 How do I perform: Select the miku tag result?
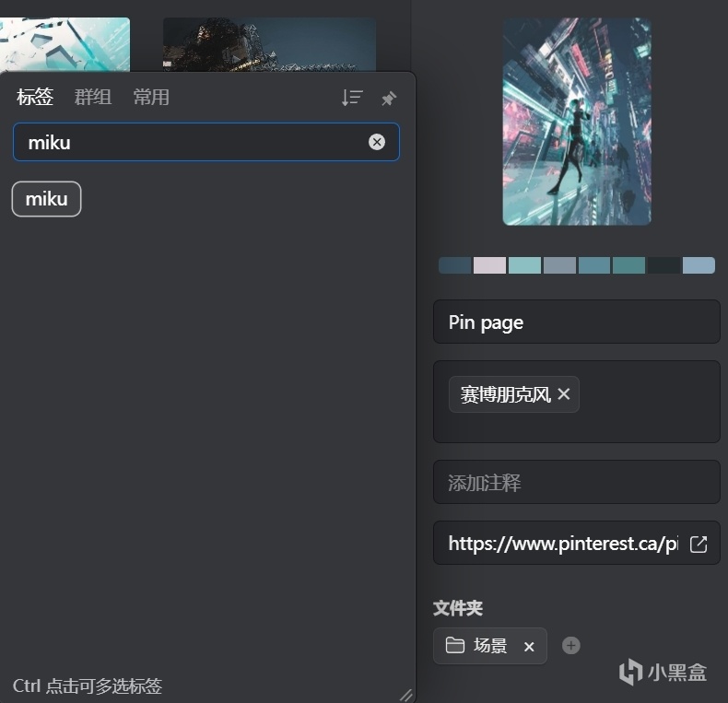pos(46,199)
